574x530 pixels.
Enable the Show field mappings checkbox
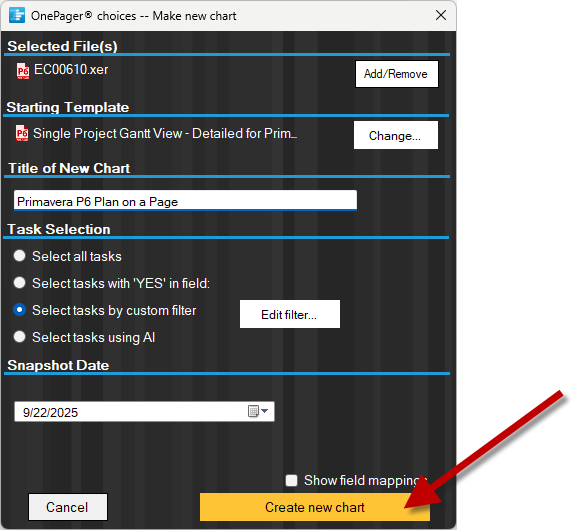click(x=291, y=480)
